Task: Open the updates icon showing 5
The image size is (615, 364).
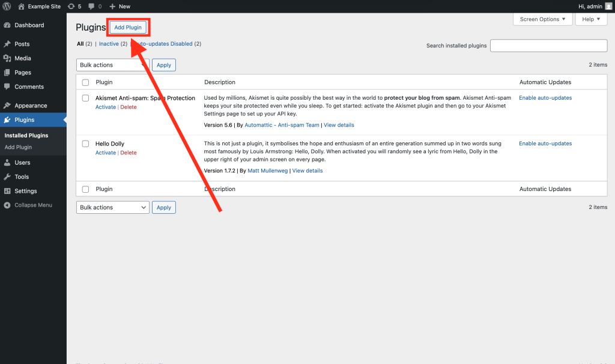Action: (x=71, y=6)
